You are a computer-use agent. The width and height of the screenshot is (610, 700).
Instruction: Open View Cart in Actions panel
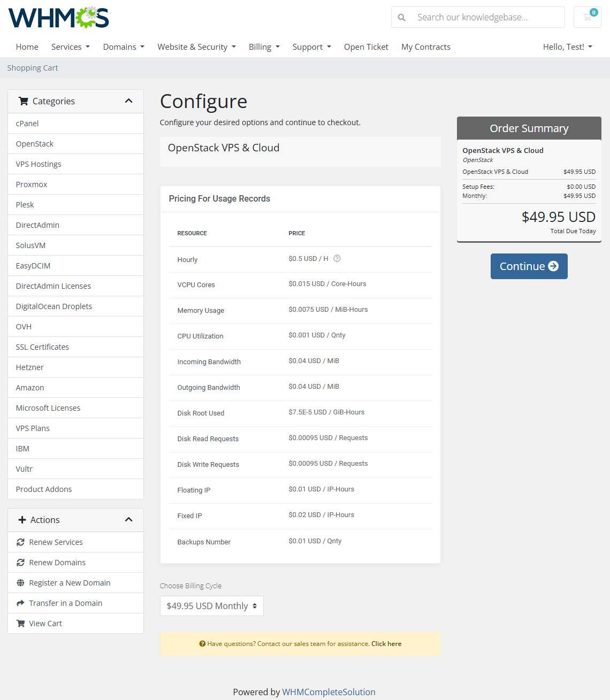click(45, 624)
